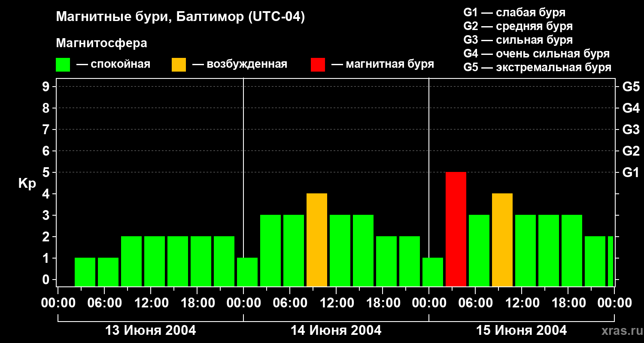
Task: Click the '15 Июня 2004' date label
Action: click(522, 331)
